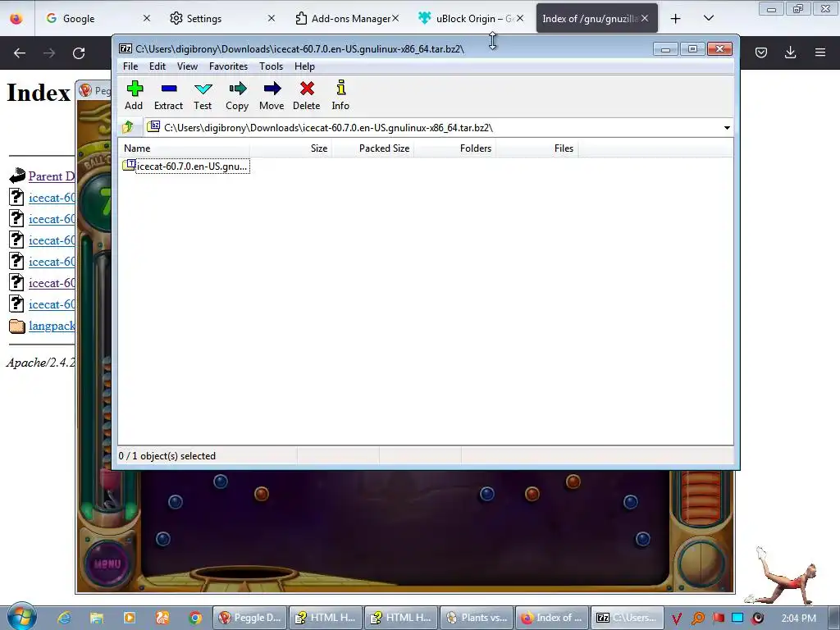Launch Internet Explorer from the taskbar
The image size is (840, 630).
pyautogui.click(x=64, y=618)
